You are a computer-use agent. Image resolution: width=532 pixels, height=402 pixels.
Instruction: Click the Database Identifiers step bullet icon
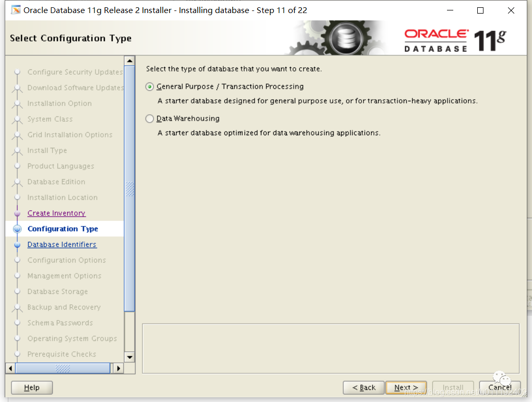coord(17,244)
